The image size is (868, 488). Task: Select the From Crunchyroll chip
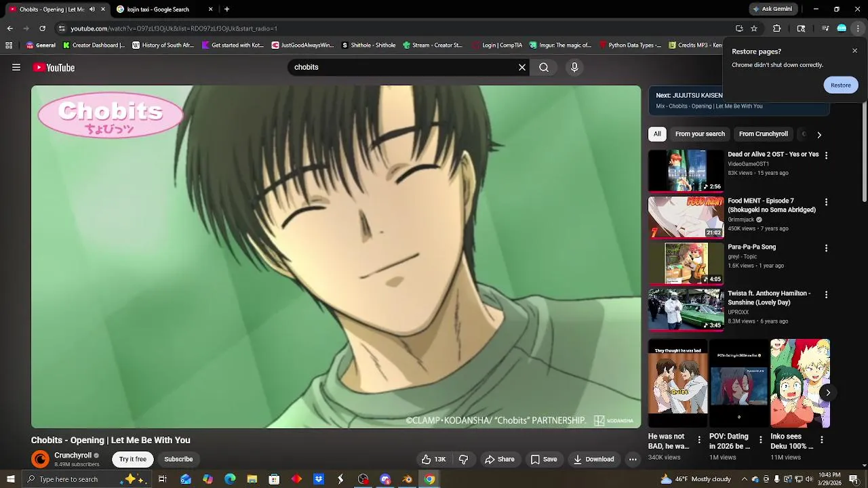pyautogui.click(x=764, y=134)
